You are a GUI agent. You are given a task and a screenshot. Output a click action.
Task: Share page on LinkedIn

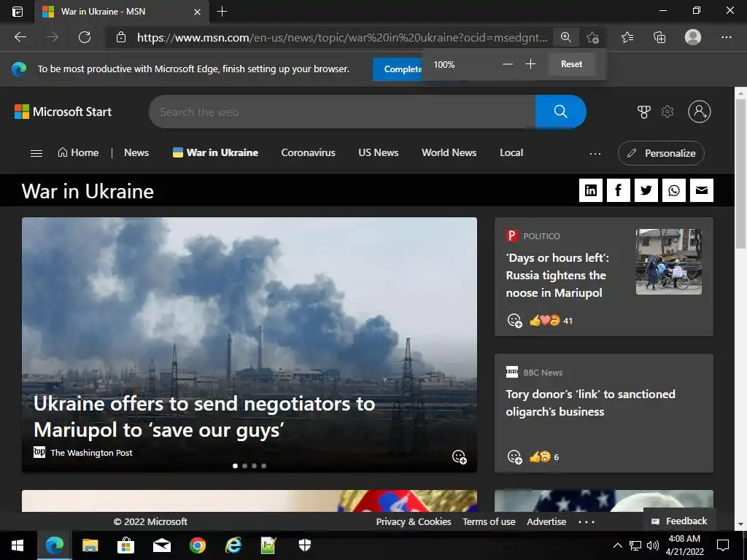[591, 190]
